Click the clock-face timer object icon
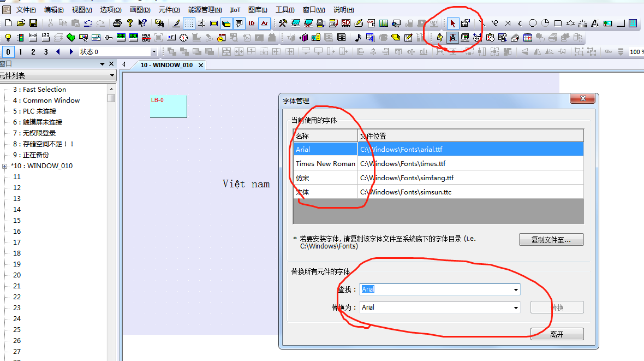 click(x=183, y=38)
